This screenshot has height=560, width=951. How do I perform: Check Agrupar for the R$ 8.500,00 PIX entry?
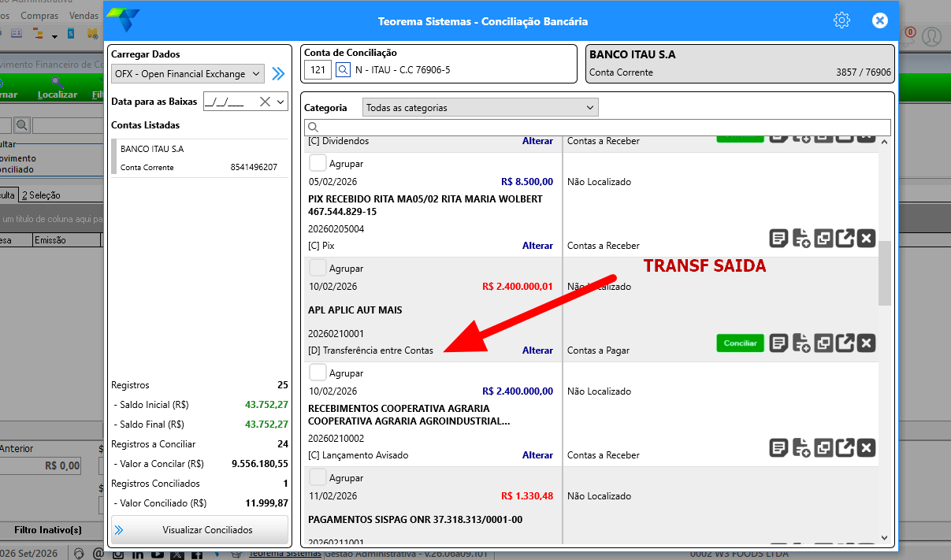(x=318, y=163)
